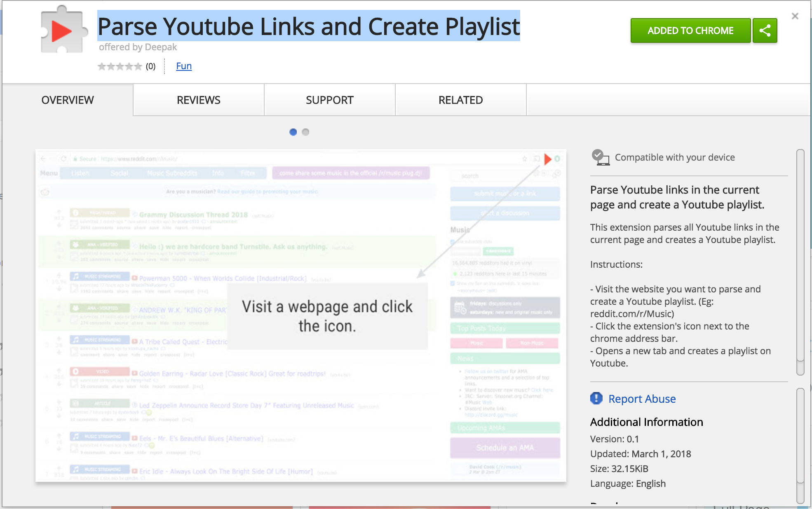
Task: Click the Added to Chrome button
Action: click(x=690, y=30)
